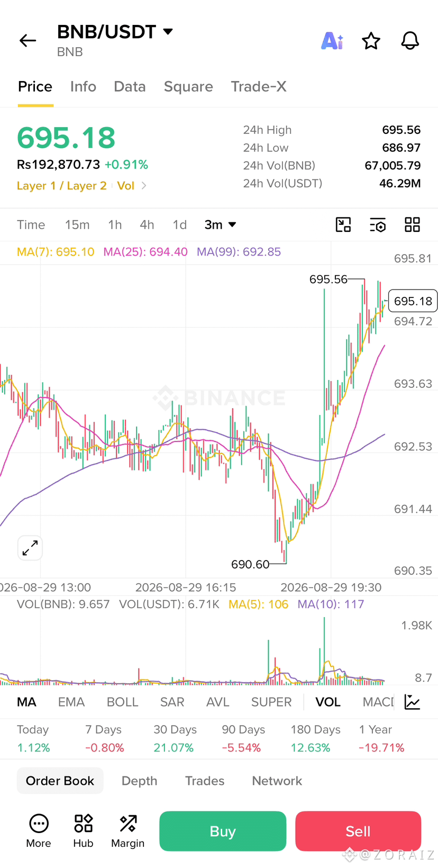Screen dimensions: 438x868
Task: Open the Order Book tab
Action: [60, 781]
